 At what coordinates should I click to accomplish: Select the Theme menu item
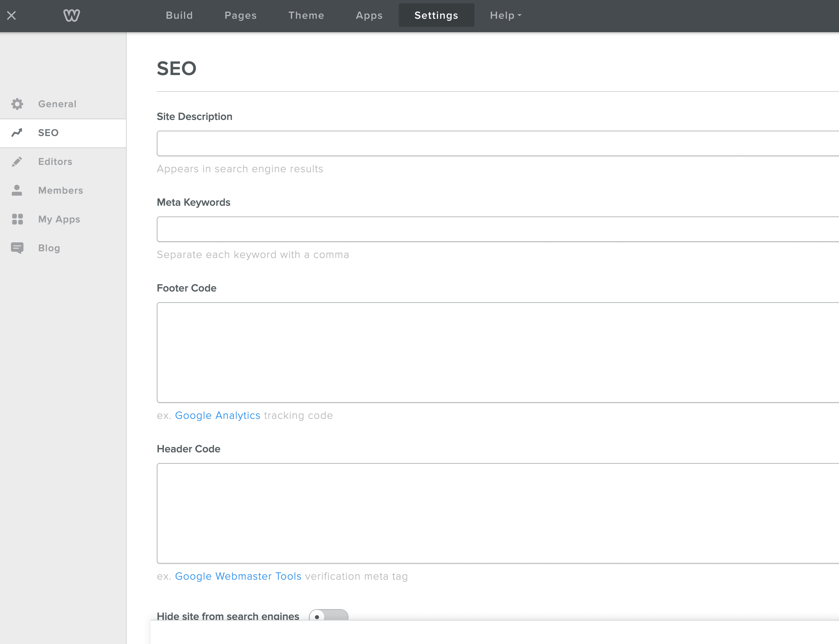(305, 15)
